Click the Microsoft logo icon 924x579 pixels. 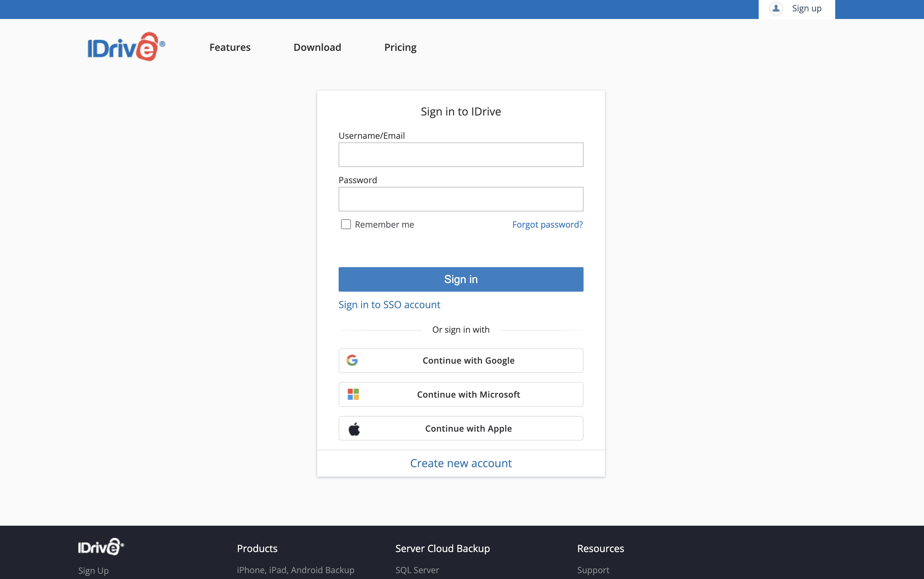353,395
